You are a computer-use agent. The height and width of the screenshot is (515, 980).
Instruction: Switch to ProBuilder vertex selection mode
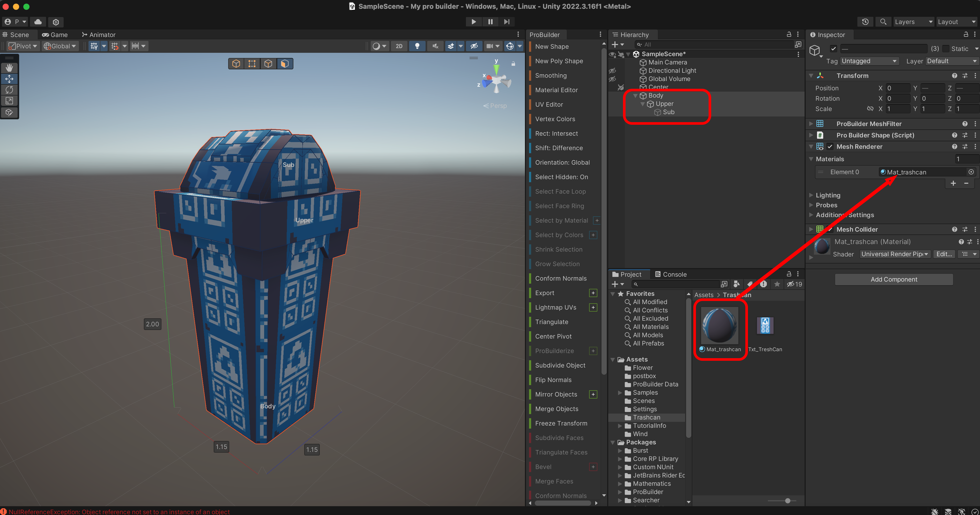coord(252,64)
